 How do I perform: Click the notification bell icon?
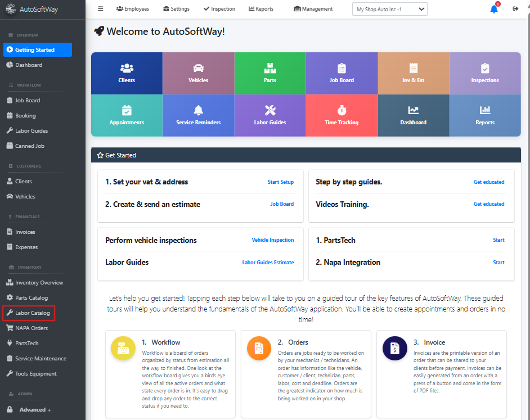[x=493, y=9]
